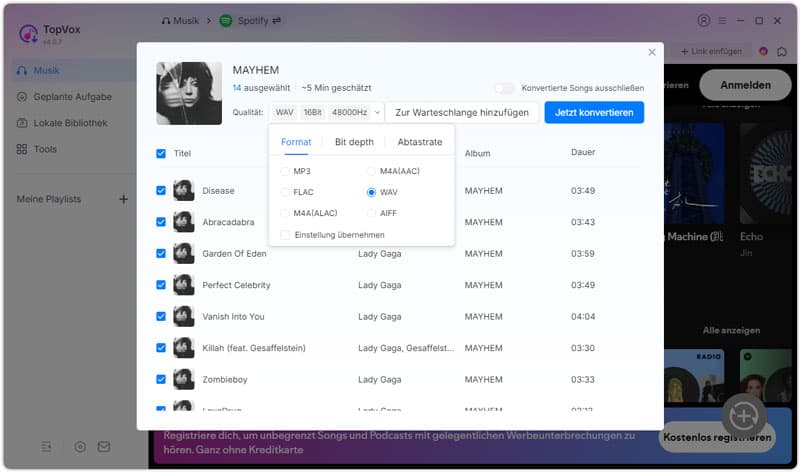Open the Echo album card in Spotify
The width and height of the screenshot is (800, 472).
(765, 189)
